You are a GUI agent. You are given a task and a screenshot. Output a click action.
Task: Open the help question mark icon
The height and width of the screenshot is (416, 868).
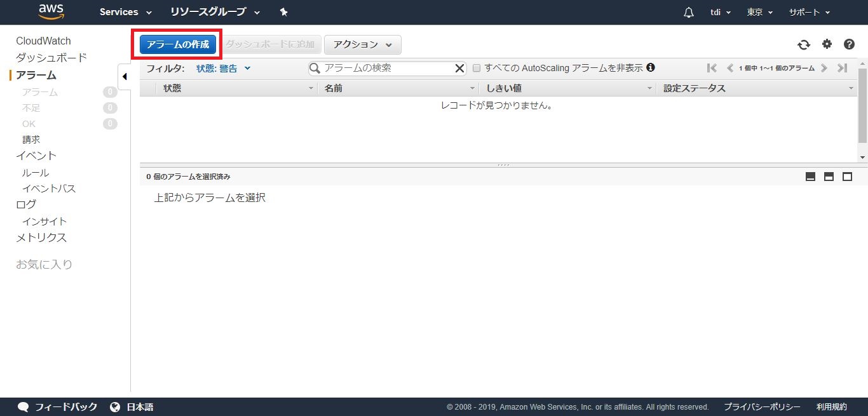849,44
